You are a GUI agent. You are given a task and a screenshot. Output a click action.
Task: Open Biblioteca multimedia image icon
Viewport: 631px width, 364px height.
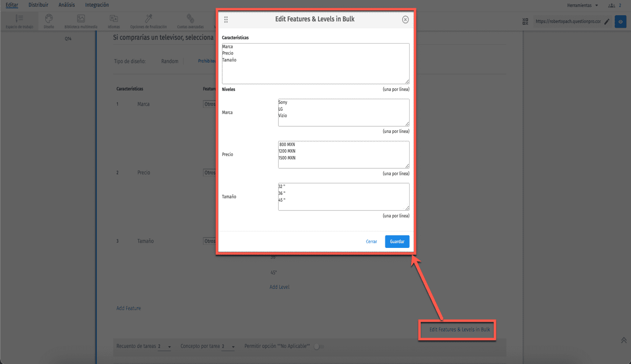(x=80, y=19)
